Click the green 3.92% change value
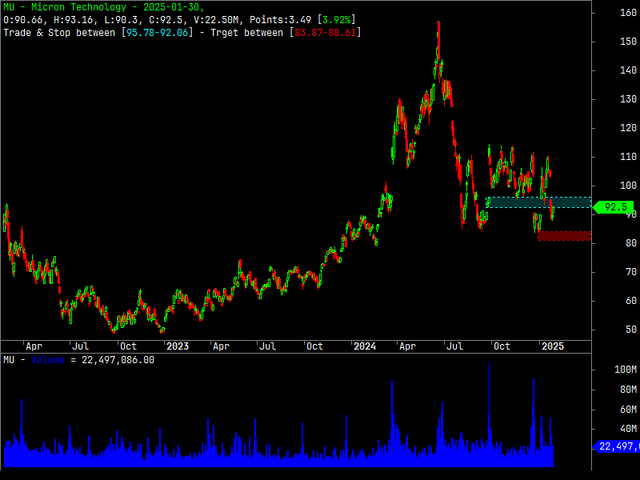Viewport: 640px width, 480px height. (x=336, y=20)
